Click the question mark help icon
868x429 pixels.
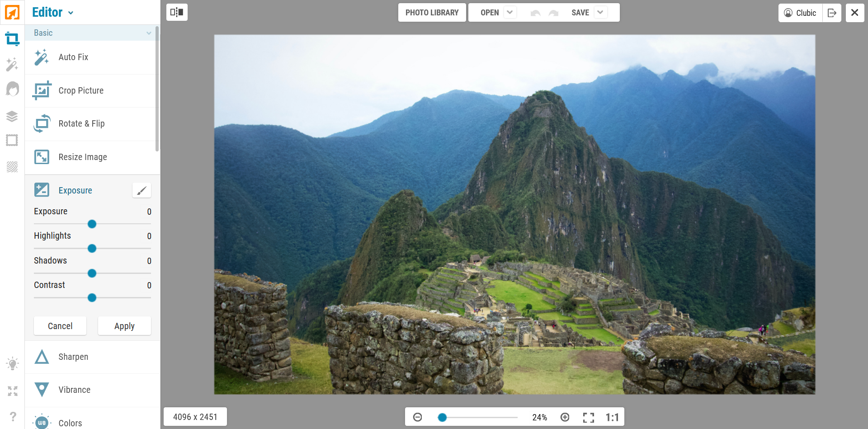click(x=13, y=416)
